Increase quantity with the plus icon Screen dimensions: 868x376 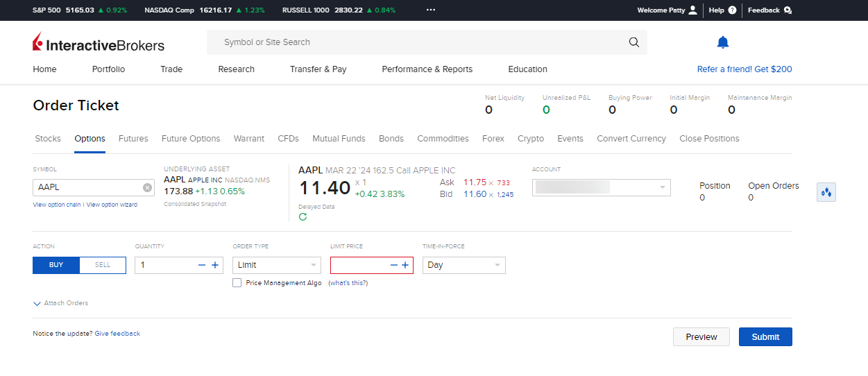[215, 265]
